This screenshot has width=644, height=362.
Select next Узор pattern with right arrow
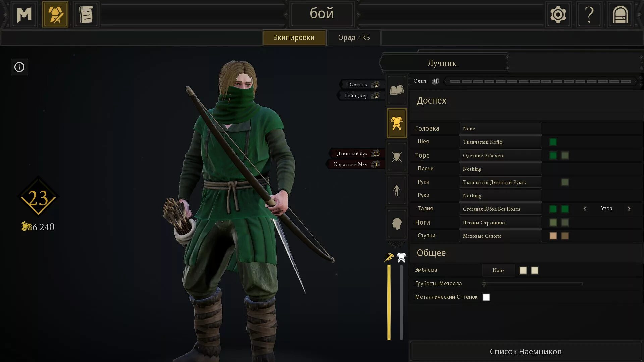(629, 209)
